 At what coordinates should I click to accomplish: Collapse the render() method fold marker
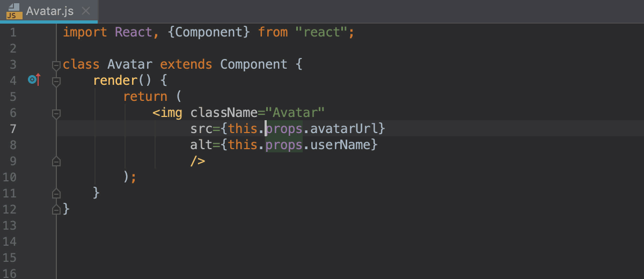[x=56, y=81]
